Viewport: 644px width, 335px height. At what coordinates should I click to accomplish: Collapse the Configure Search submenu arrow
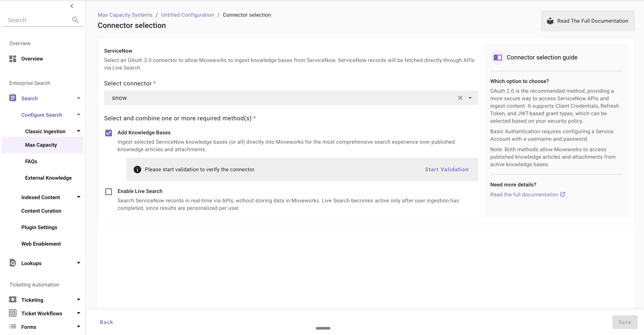pos(78,114)
